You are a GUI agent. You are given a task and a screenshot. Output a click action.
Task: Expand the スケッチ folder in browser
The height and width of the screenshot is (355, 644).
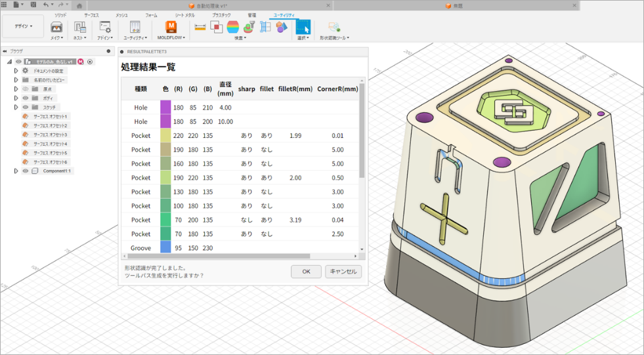[x=16, y=107]
